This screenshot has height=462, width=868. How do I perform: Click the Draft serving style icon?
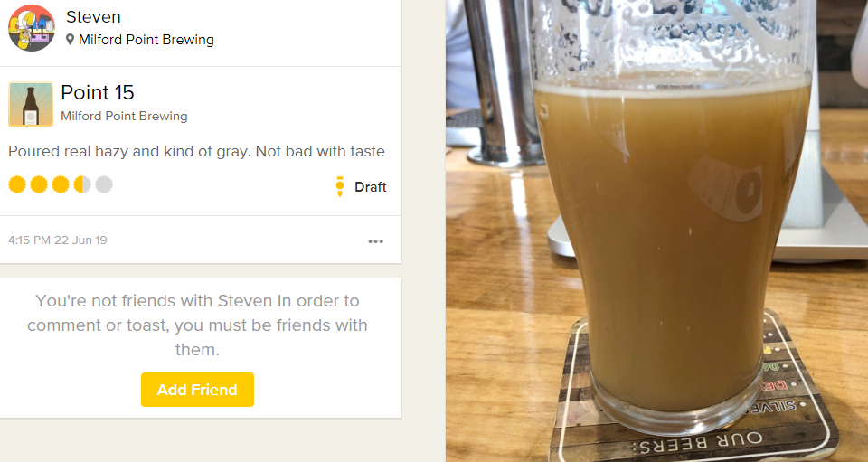pos(340,187)
